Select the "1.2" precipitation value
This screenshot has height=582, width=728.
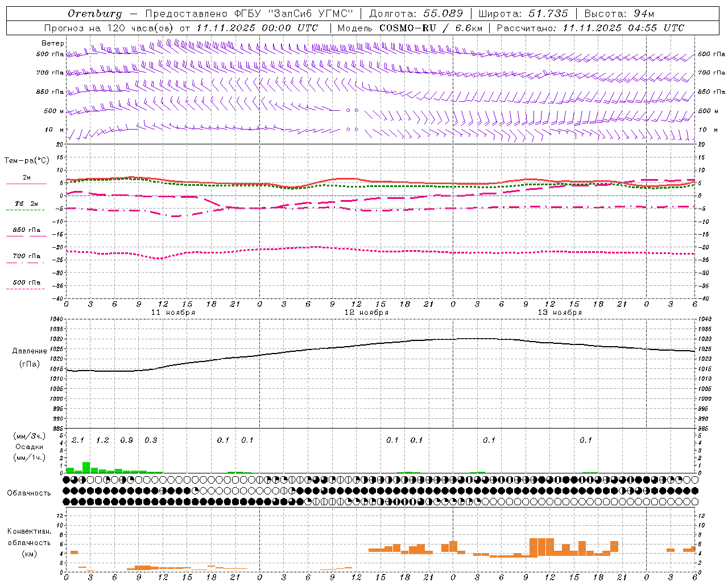(x=102, y=440)
